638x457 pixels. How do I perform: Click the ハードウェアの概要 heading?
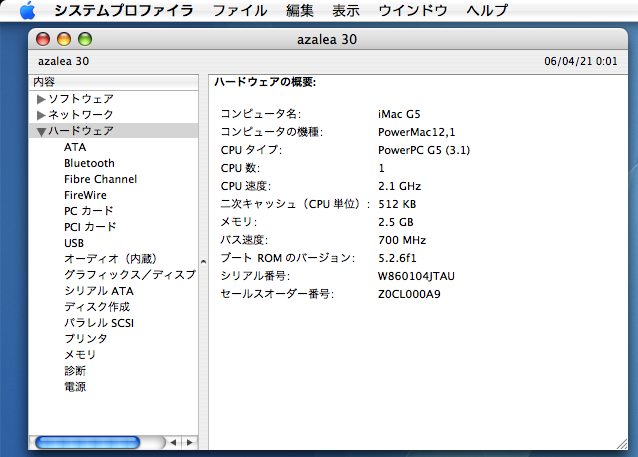(x=265, y=82)
